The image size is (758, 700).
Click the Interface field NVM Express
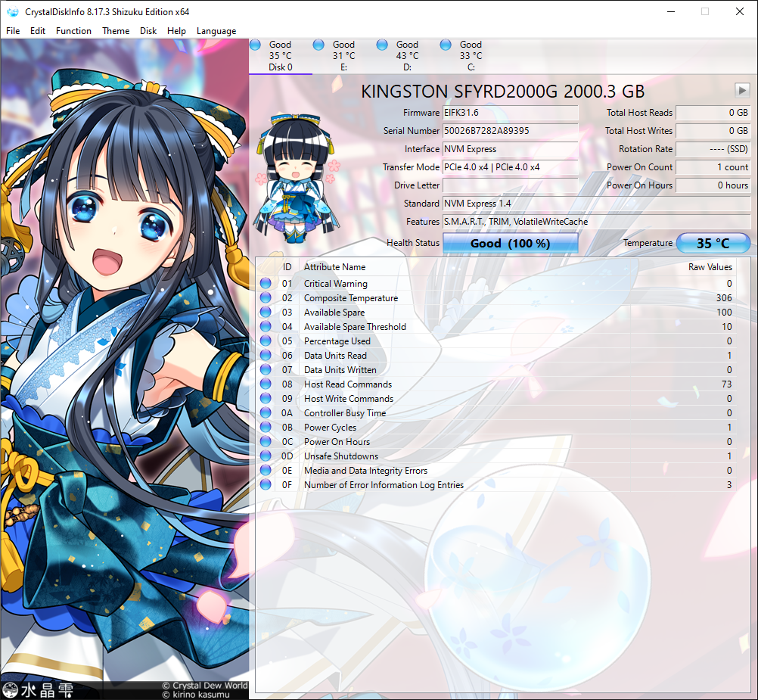511,149
